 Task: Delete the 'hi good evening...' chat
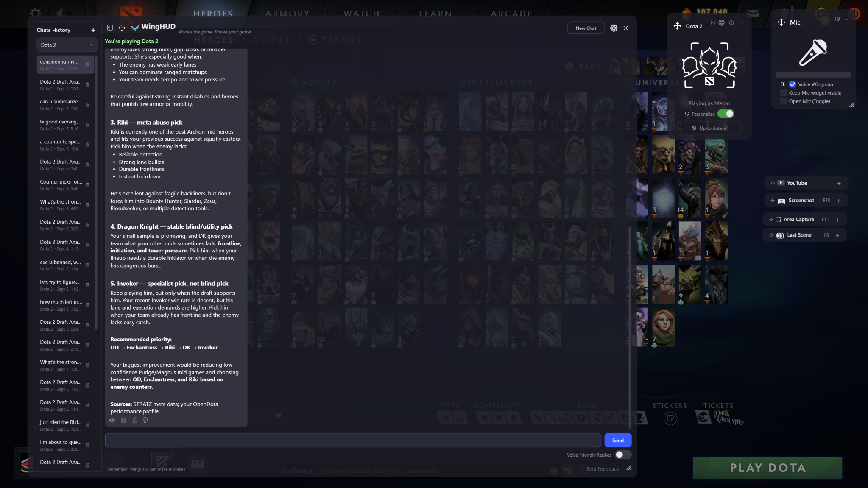[x=88, y=125]
